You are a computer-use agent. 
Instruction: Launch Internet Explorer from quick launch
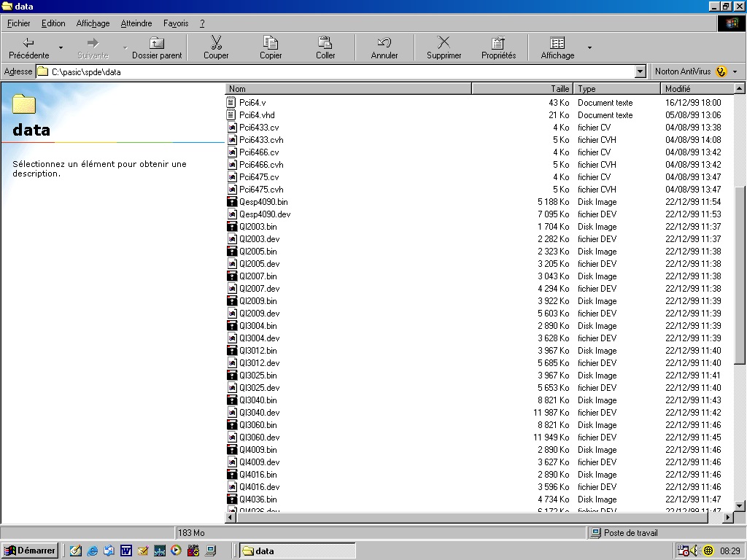92,551
